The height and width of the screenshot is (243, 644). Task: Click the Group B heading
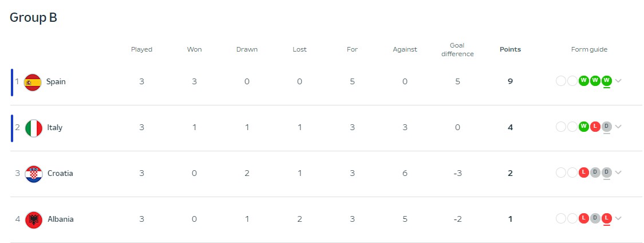(33, 17)
